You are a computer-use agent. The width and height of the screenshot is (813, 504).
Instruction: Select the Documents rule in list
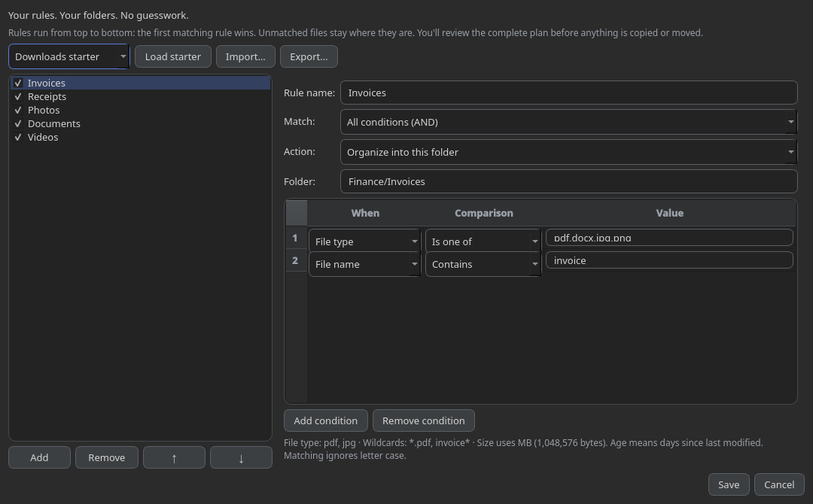coord(141,123)
